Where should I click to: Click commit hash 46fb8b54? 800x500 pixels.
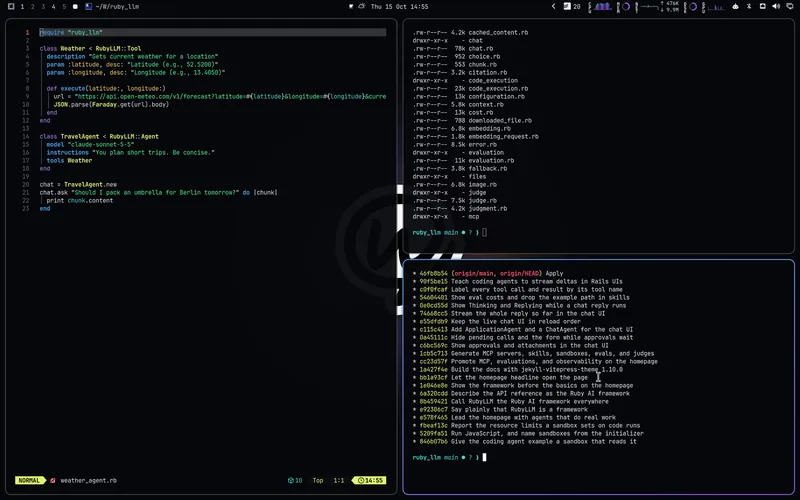(433, 273)
